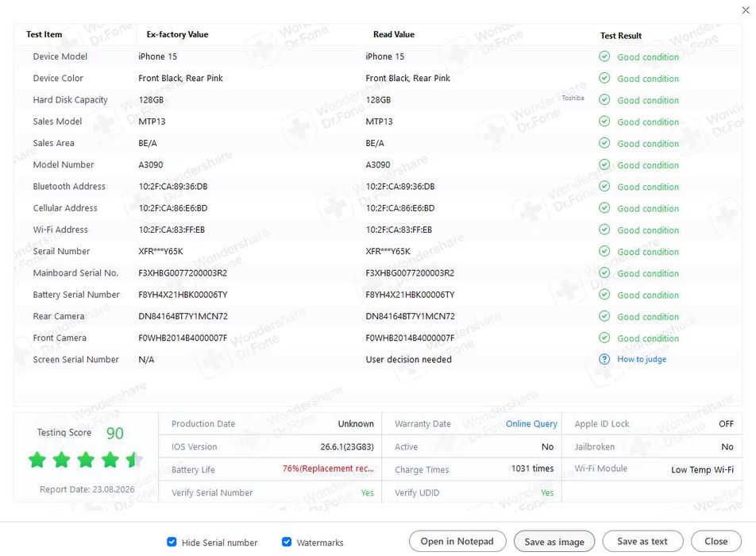Click the 'User decision needed' read value
The height and width of the screenshot is (556, 756).
[x=409, y=360]
